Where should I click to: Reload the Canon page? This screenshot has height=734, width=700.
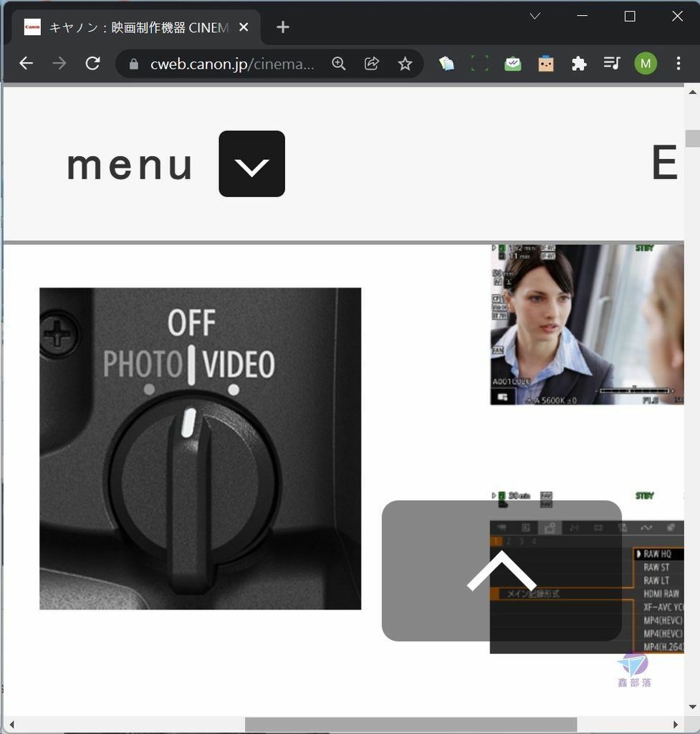pos(92,63)
